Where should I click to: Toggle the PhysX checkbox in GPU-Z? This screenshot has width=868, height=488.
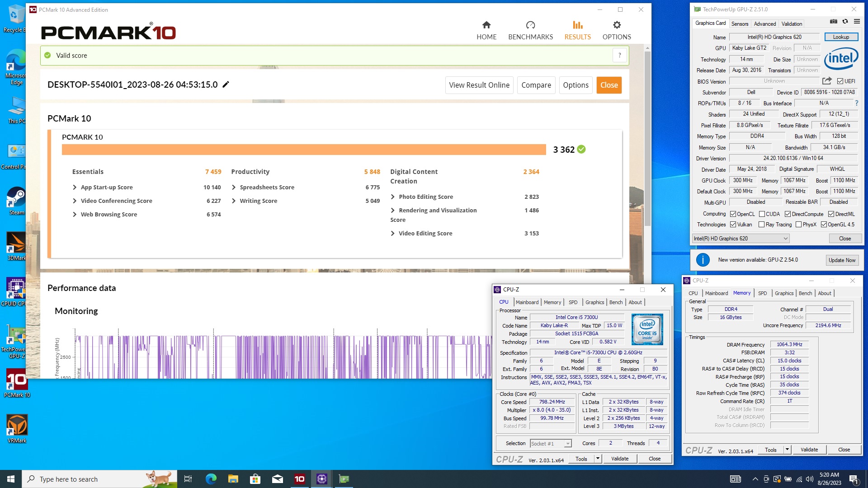point(798,225)
